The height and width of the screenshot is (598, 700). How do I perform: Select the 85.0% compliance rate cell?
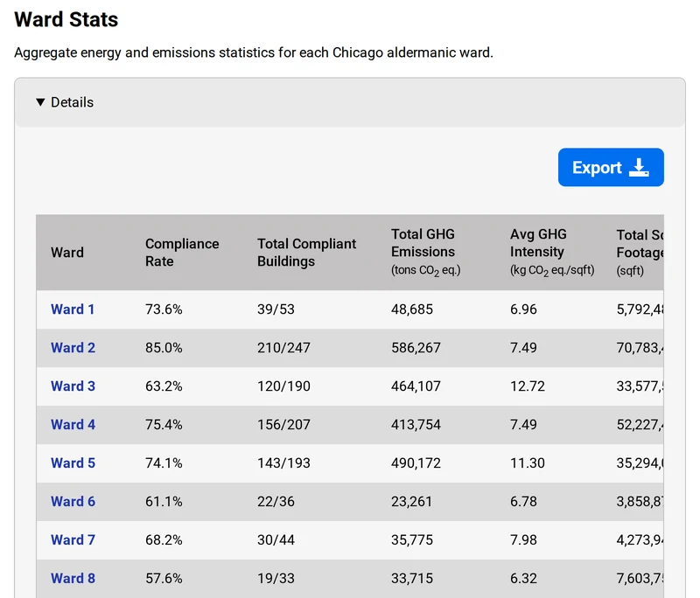(164, 347)
